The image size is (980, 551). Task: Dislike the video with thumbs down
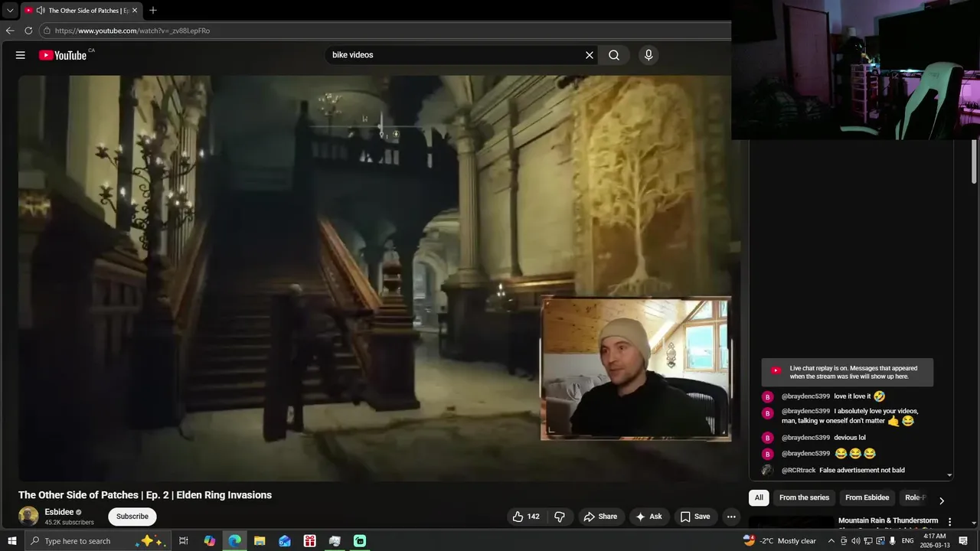pos(560,517)
